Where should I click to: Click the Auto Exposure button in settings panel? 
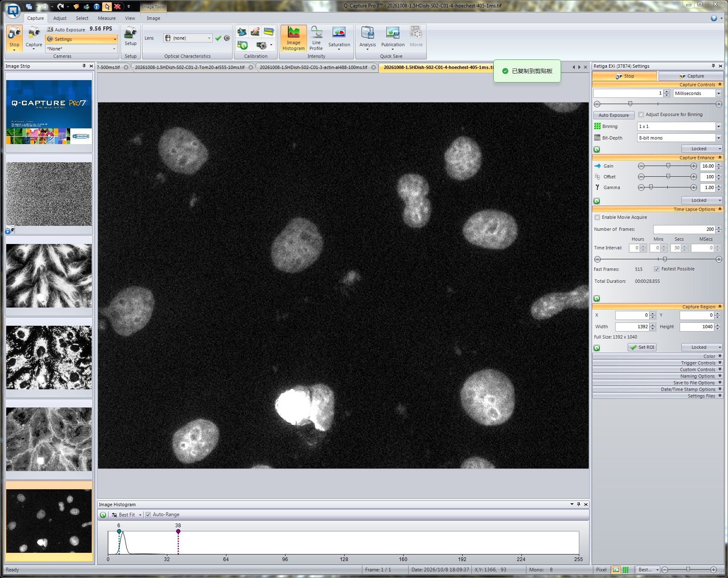click(614, 115)
